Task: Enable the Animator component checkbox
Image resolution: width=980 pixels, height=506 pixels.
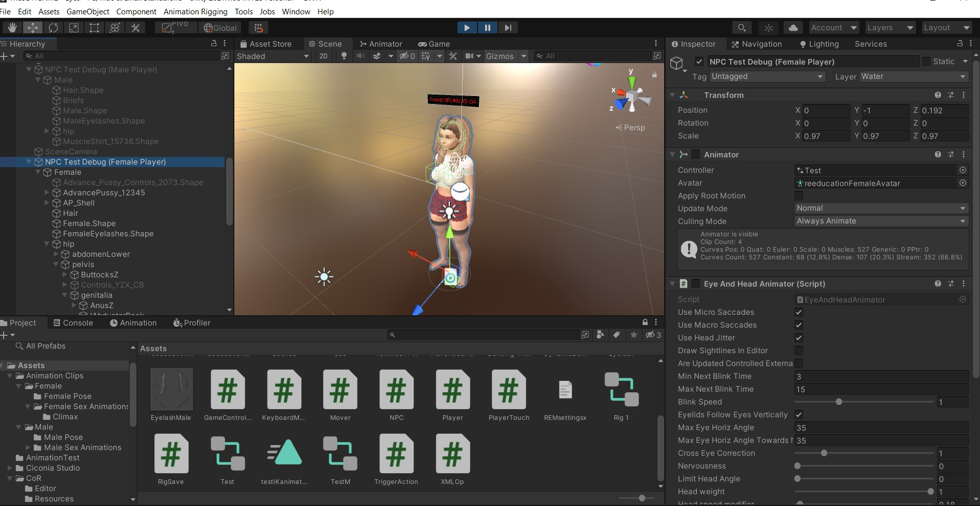Action: pyautogui.click(x=696, y=154)
